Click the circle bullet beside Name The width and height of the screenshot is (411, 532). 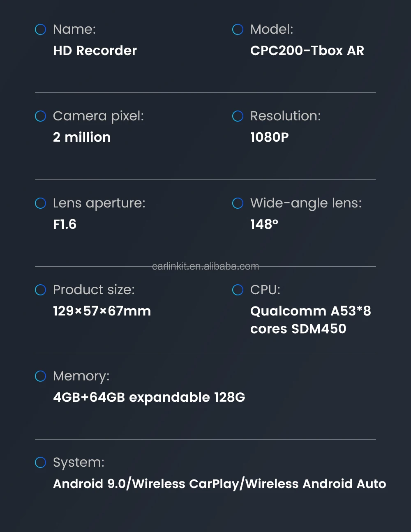[40, 30]
